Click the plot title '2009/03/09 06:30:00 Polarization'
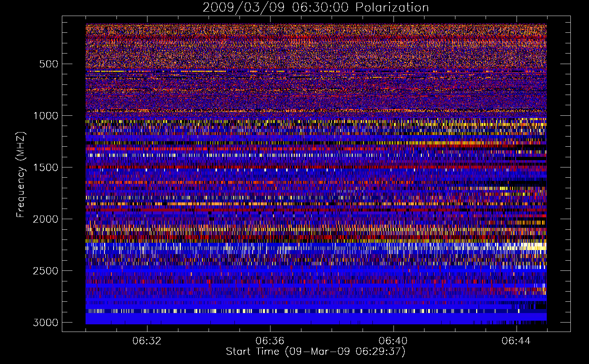Viewport: 589px width, 364px height. click(x=316, y=8)
